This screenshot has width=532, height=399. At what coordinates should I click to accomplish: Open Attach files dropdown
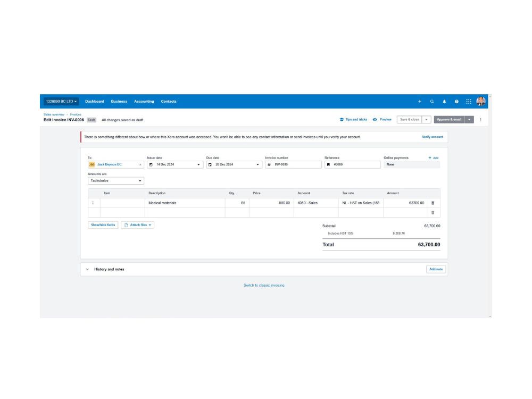coord(137,225)
